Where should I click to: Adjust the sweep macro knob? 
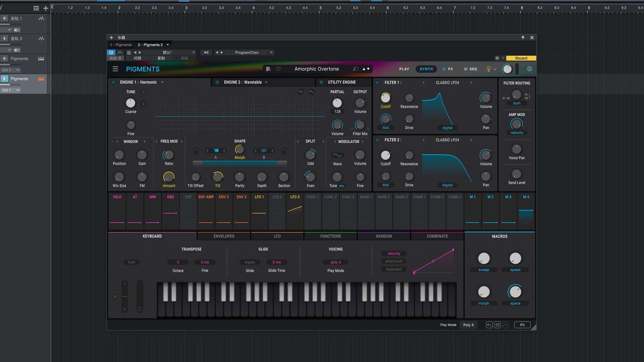click(484, 258)
